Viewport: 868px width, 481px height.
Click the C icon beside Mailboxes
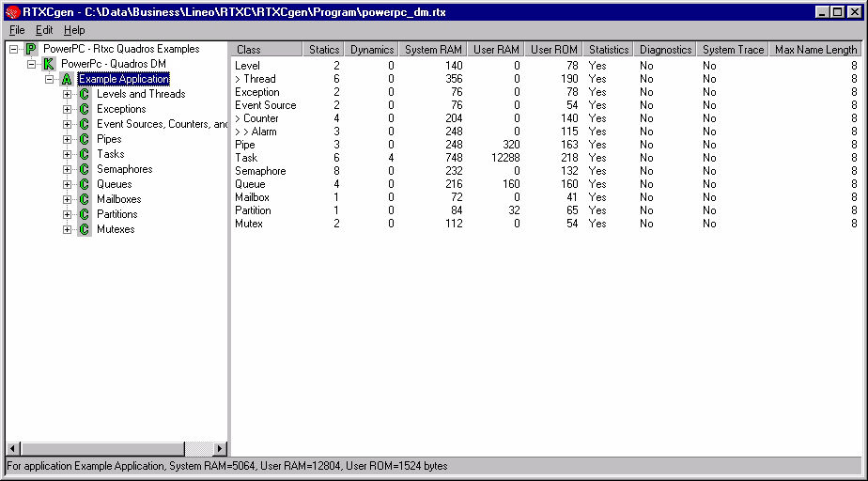point(85,199)
